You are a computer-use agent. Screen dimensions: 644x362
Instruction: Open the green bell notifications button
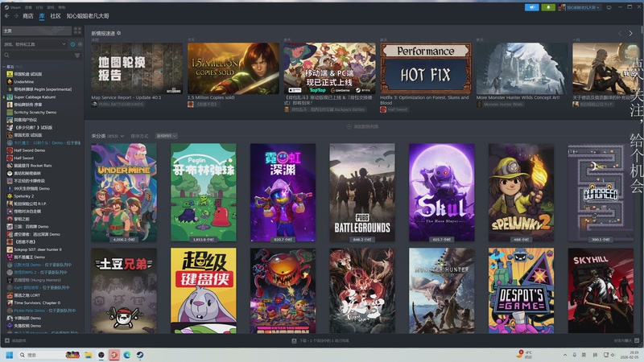pyautogui.click(x=548, y=7)
